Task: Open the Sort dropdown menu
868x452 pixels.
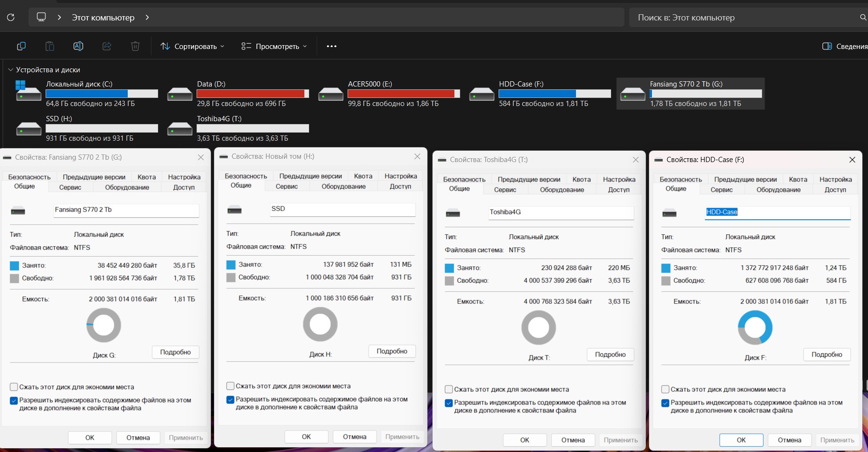Action: point(192,46)
